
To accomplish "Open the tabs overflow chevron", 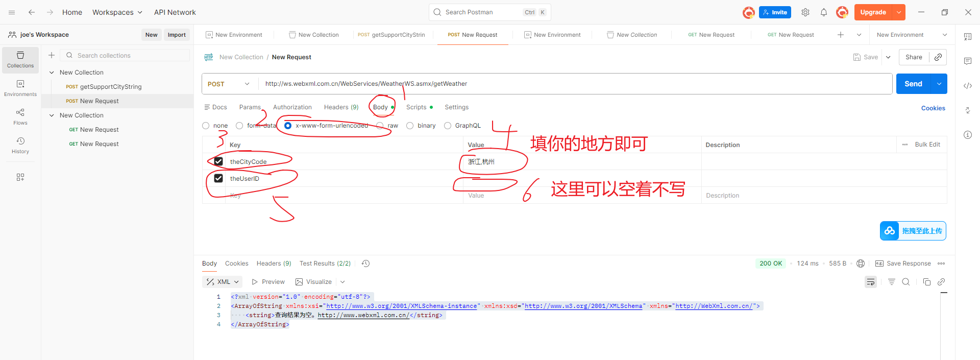I will [x=859, y=35].
